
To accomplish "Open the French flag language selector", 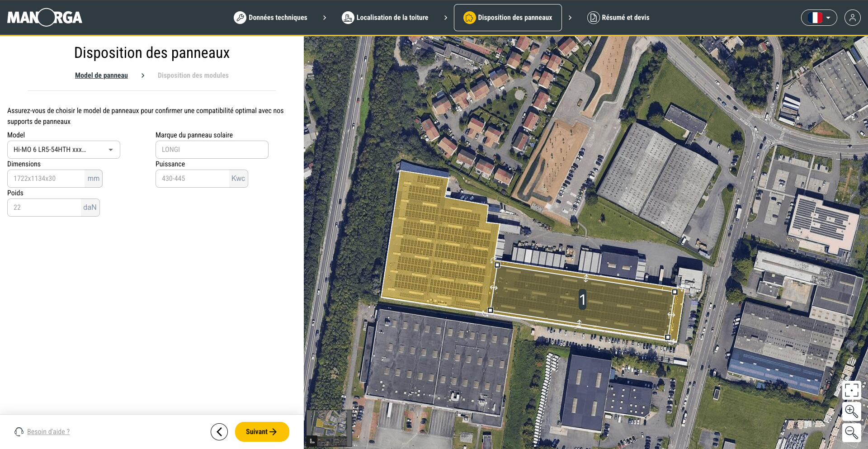I will click(x=819, y=18).
